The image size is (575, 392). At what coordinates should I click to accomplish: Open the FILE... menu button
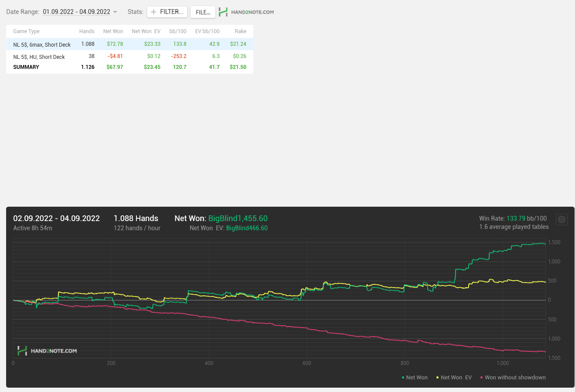pyautogui.click(x=203, y=12)
